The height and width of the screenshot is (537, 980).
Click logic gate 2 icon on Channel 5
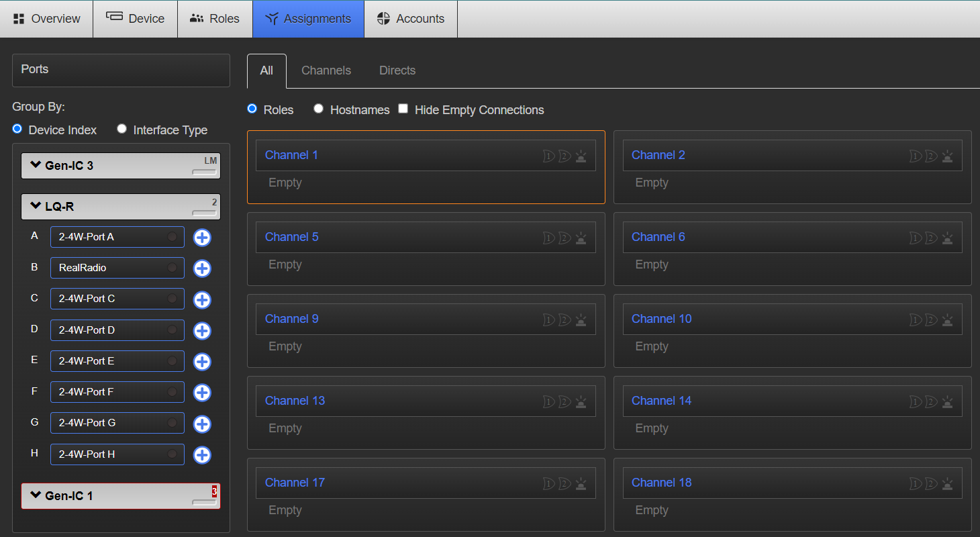pyautogui.click(x=565, y=238)
